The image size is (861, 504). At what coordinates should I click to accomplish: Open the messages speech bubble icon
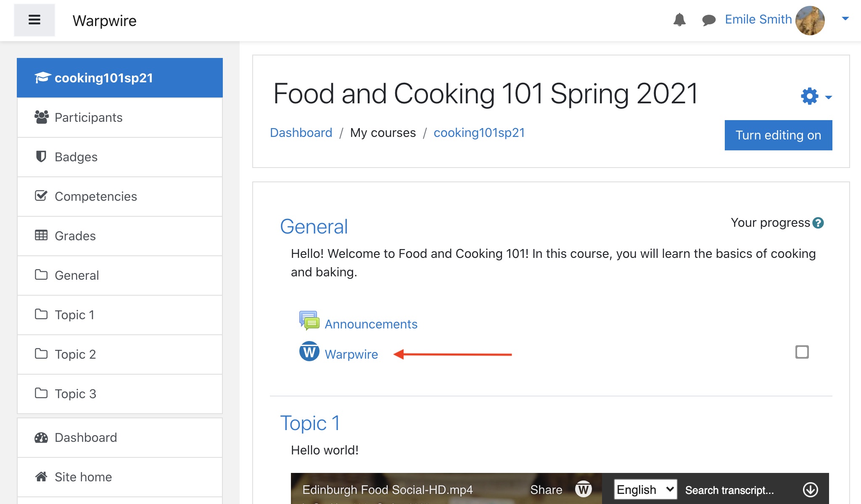(x=709, y=20)
